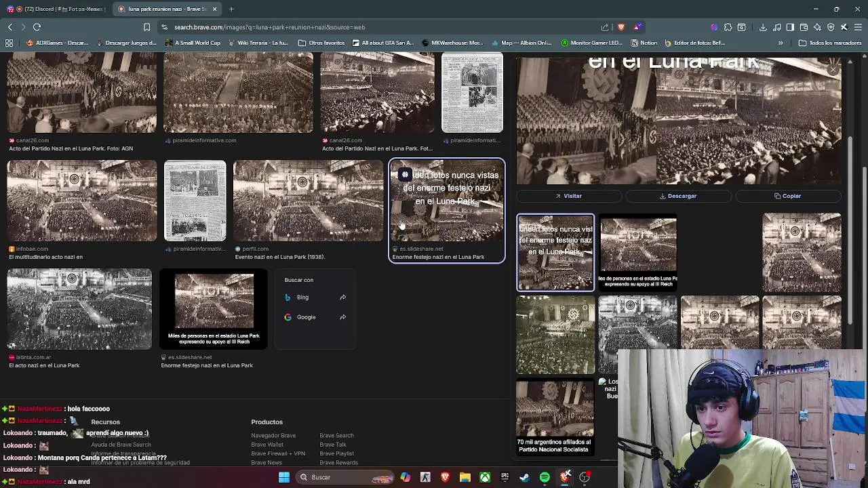Open Xbox app from the taskbar
This screenshot has width=868, height=488.
pos(485,477)
